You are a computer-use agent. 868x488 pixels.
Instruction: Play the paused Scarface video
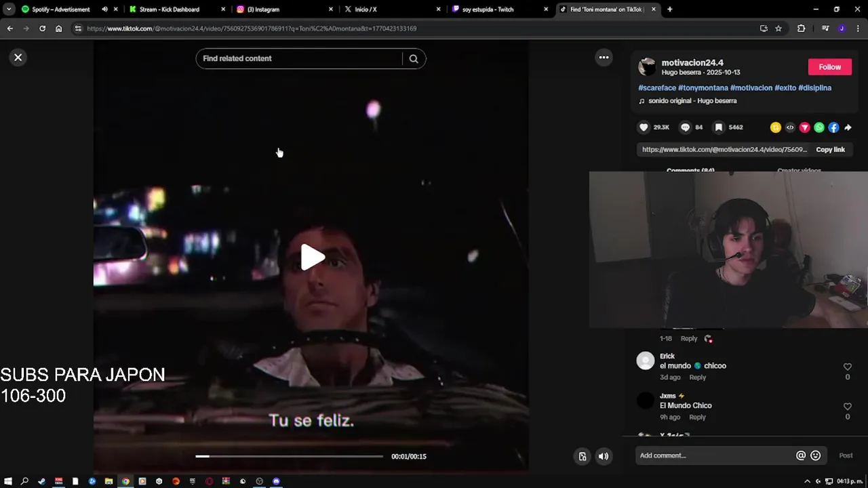[x=312, y=258]
